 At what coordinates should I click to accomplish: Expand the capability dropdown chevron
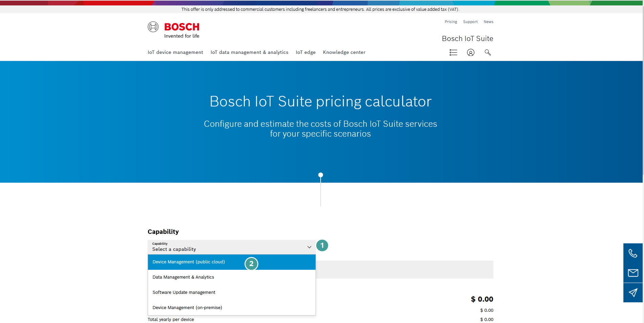309,247
